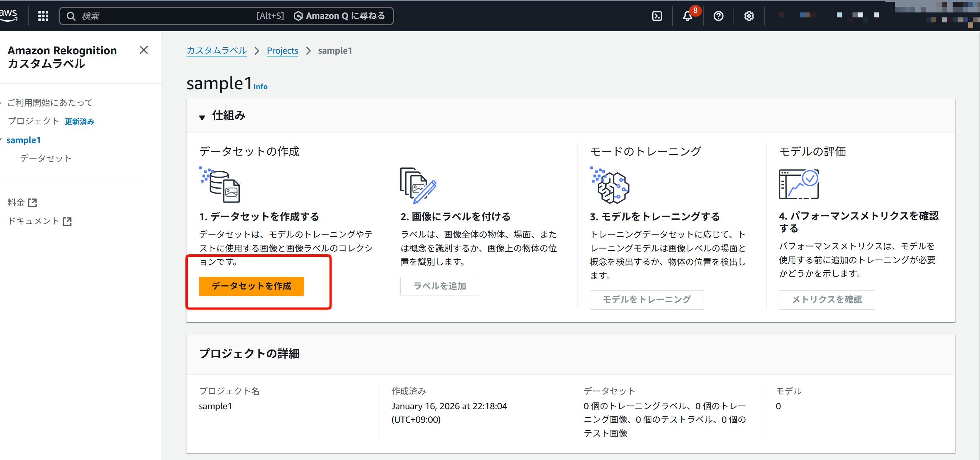Open プロジェクト in the sidebar navigation
This screenshot has width=980, height=460.
33,121
